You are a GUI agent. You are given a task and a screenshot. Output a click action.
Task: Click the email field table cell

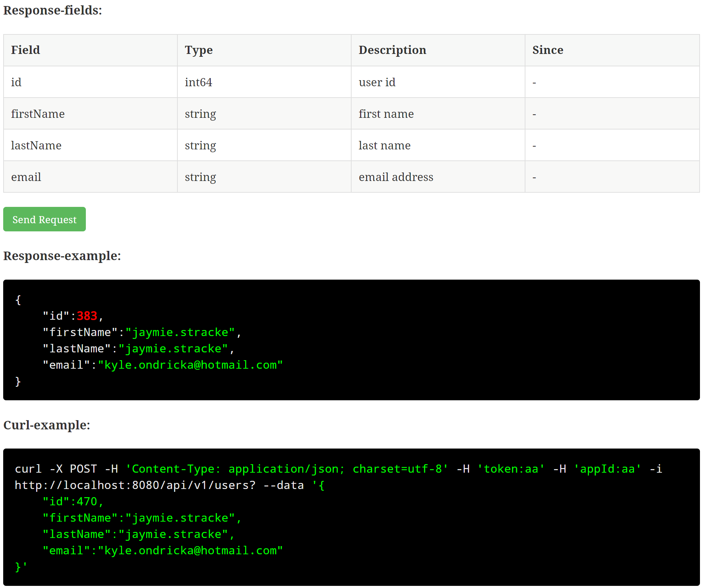point(26,177)
